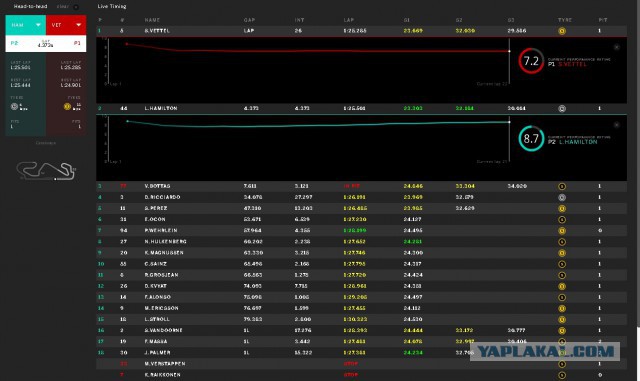Click the tyre icon in S.Vandoorne's row
The image size is (640, 381).
click(x=562, y=330)
